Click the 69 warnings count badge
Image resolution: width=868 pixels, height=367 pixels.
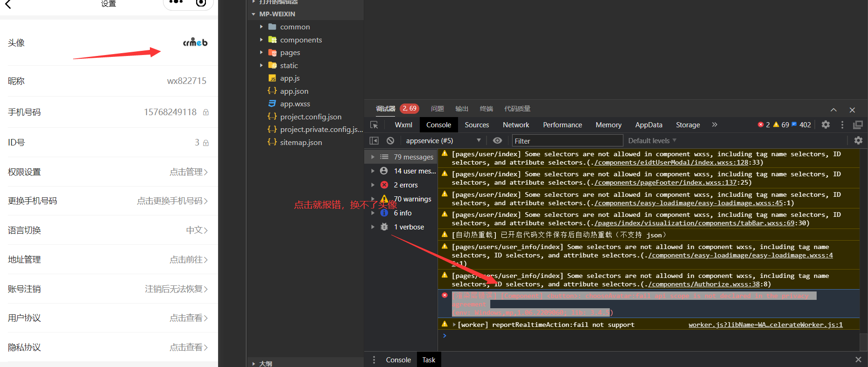coord(781,125)
